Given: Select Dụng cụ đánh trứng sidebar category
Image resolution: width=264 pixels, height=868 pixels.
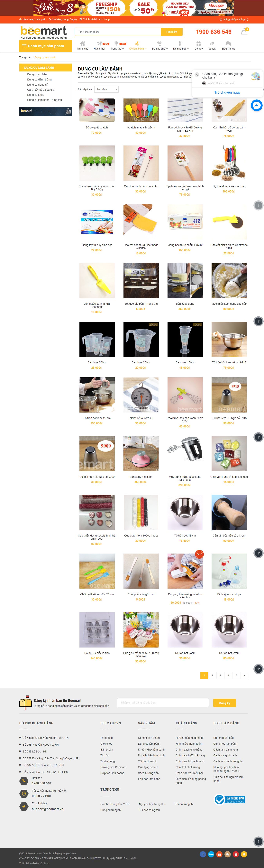Looking at the screenshot, I should (39, 79).
